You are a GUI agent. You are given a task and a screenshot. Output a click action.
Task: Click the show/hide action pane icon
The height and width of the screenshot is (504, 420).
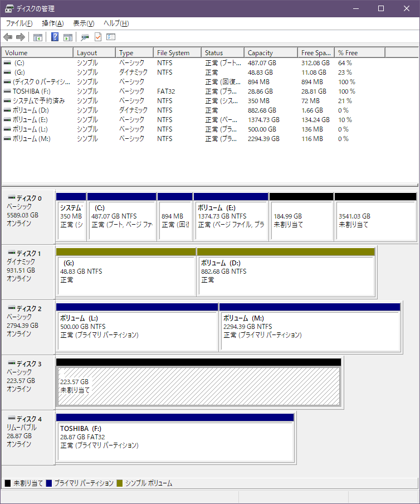tap(68, 37)
